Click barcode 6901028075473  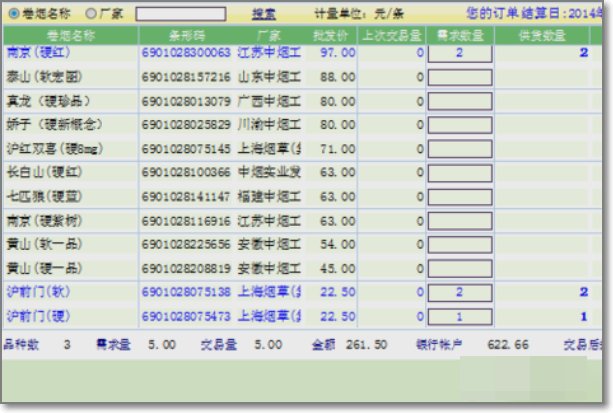coord(186,316)
